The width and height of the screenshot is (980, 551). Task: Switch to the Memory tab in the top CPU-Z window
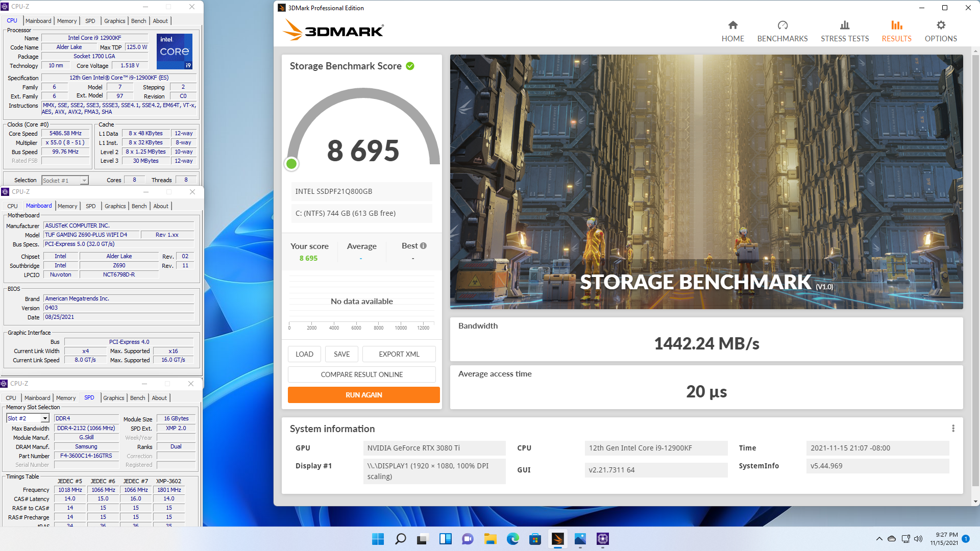[x=67, y=21]
